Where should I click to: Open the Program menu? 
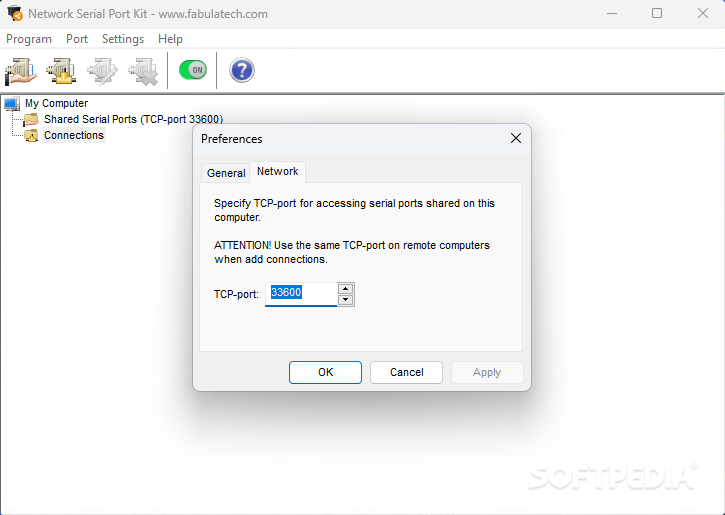(x=29, y=39)
